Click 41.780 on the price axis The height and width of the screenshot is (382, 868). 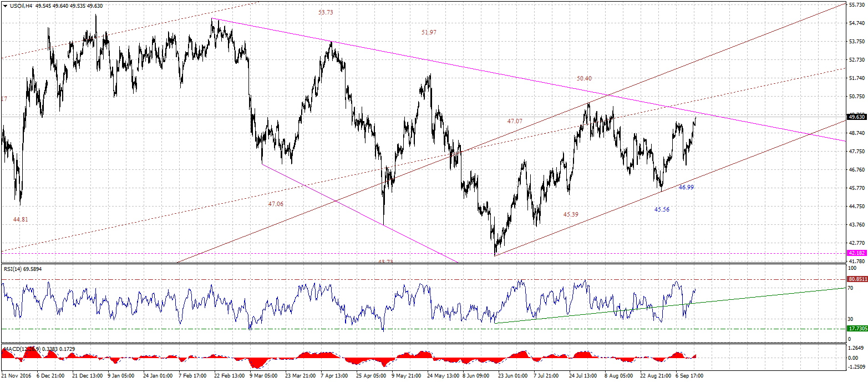(857, 261)
